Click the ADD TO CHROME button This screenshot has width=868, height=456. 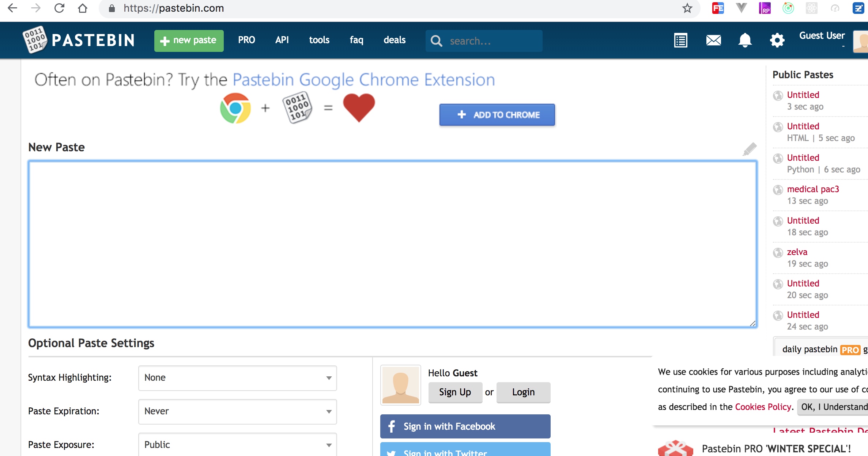coord(497,115)
